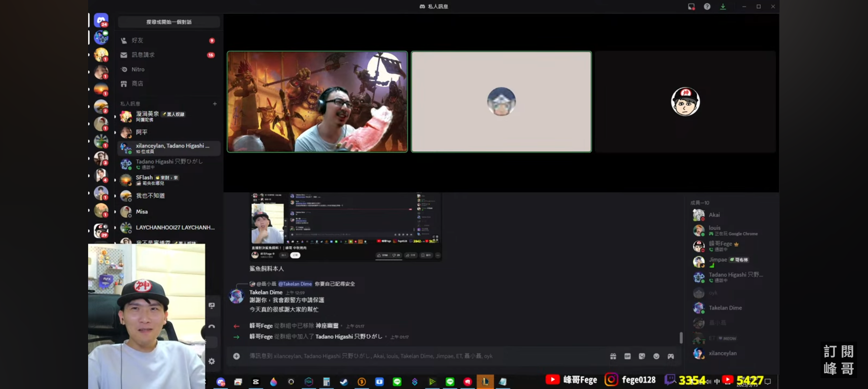Click the chat scrollbar thumb
The height and width of the screenshot is (389, 868).
[681, 337]
